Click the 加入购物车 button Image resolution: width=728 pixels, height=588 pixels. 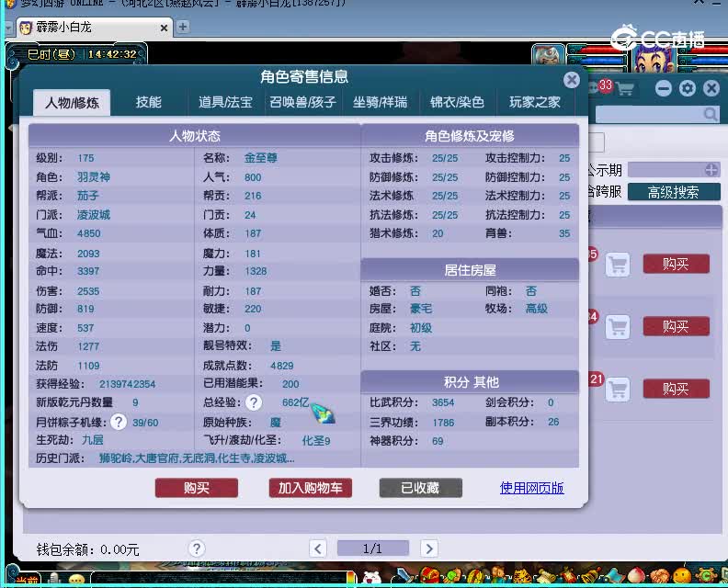tap(310, 488)
